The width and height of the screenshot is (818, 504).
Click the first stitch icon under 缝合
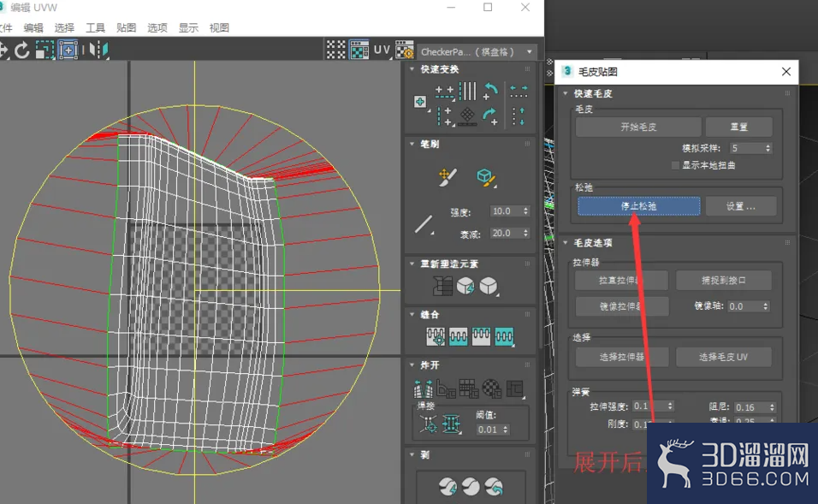(x=436, y=336)
